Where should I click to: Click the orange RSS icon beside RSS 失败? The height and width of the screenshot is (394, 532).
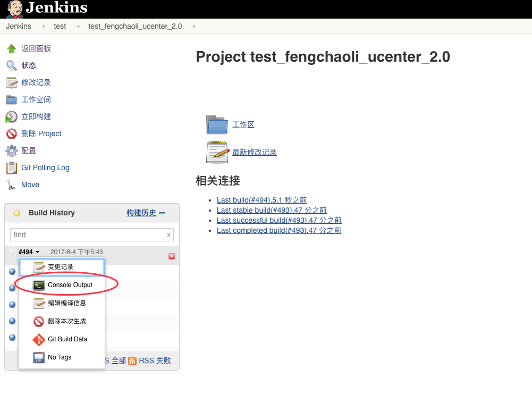pos(132,361)
